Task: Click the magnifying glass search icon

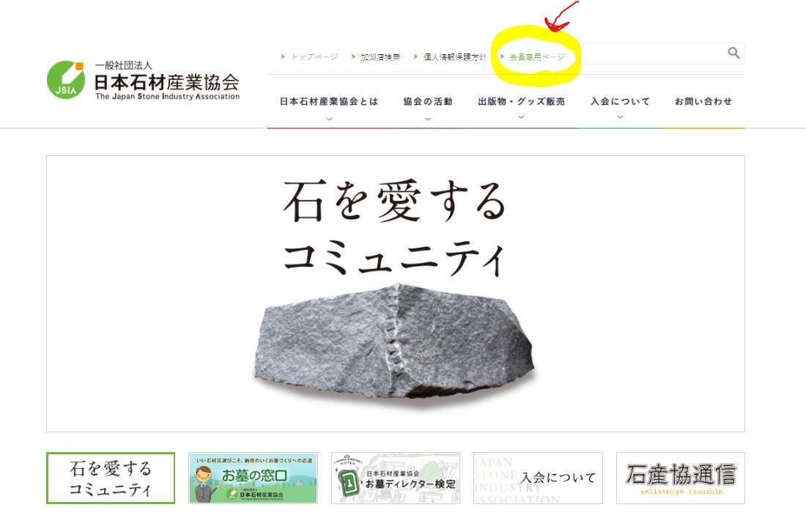Action: click(733, 53)
